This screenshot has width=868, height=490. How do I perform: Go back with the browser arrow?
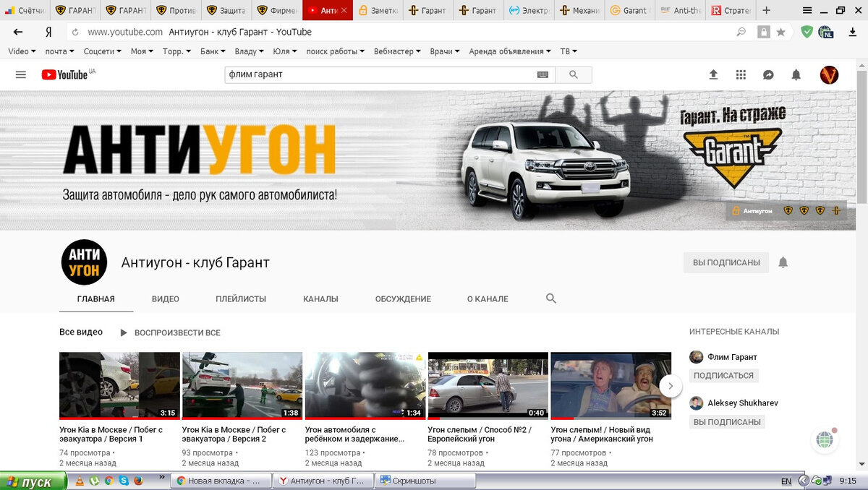click(18, 32)
